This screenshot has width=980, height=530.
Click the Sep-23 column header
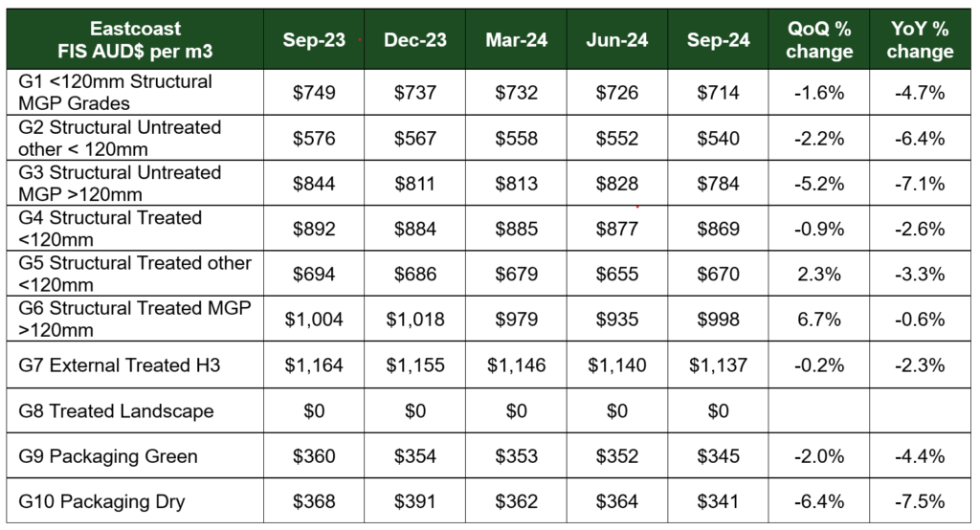[314, 40]
